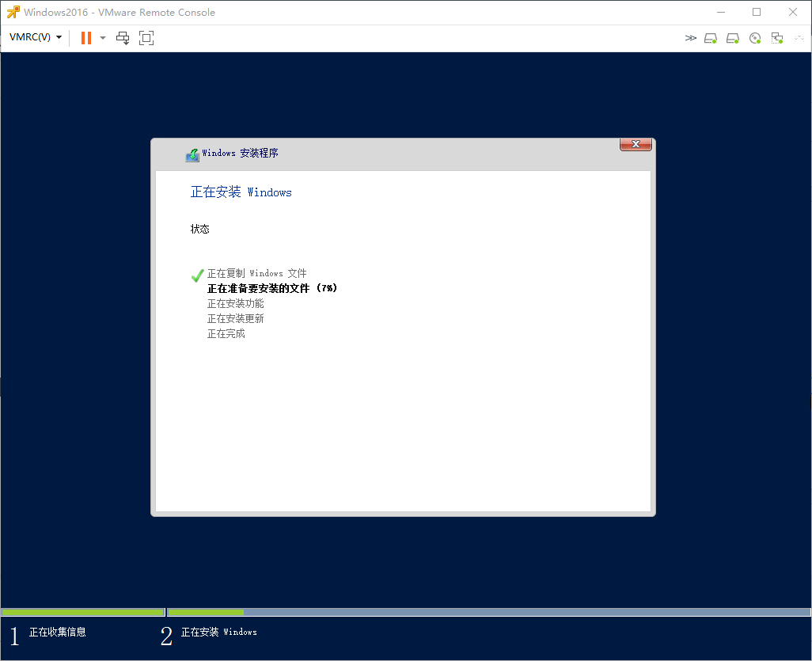Screen dimensions: 812x661
Task: Click the Windows 安装程序 dialog title text
Action: tap(241, 153)
